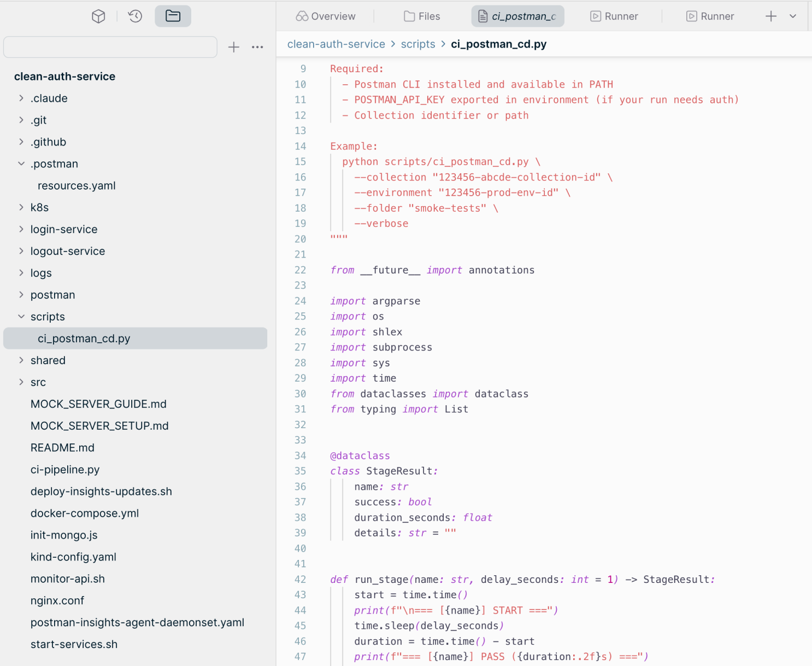Click the file icon on the ci_postman_cd tab
This screenshot has height=666, width=812.
pyautogui.click(x=482, y=16)
